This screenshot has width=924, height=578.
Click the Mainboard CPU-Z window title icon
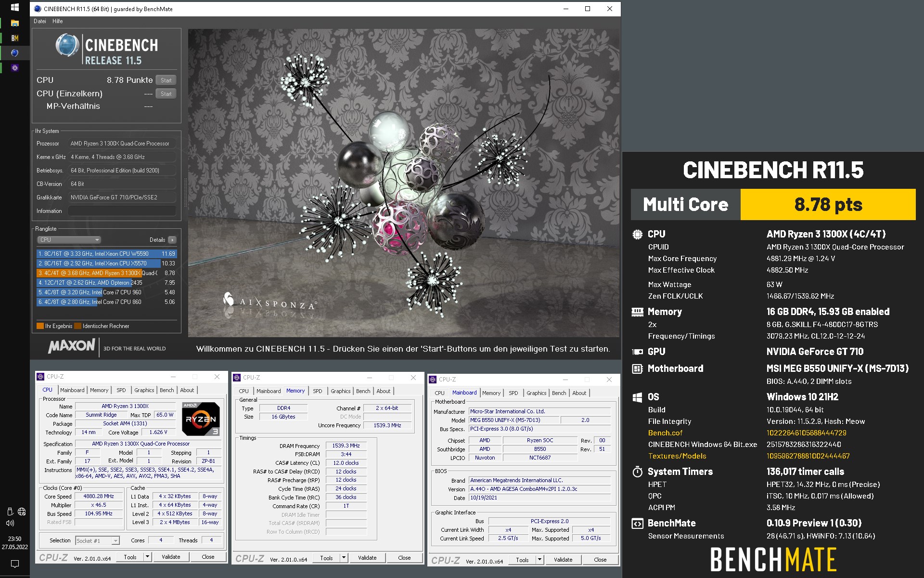(433, 380)
